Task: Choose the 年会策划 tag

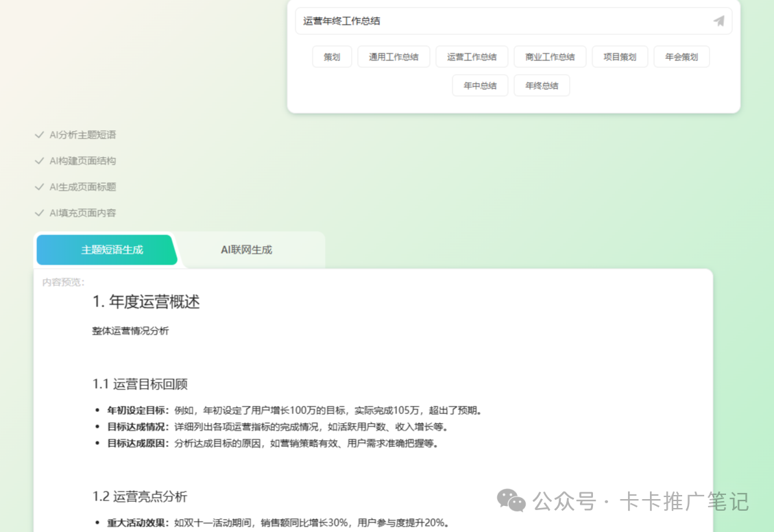Action: 681,57
